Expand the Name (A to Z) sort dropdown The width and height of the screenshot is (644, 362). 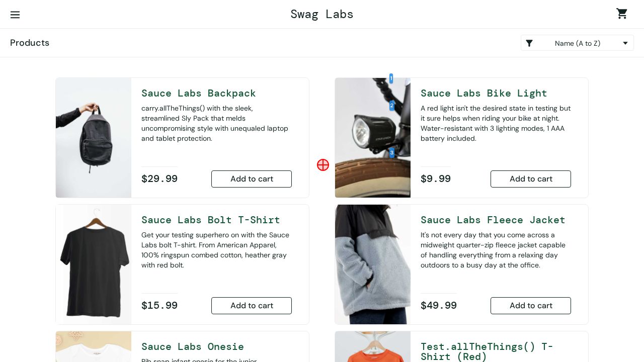577,43
